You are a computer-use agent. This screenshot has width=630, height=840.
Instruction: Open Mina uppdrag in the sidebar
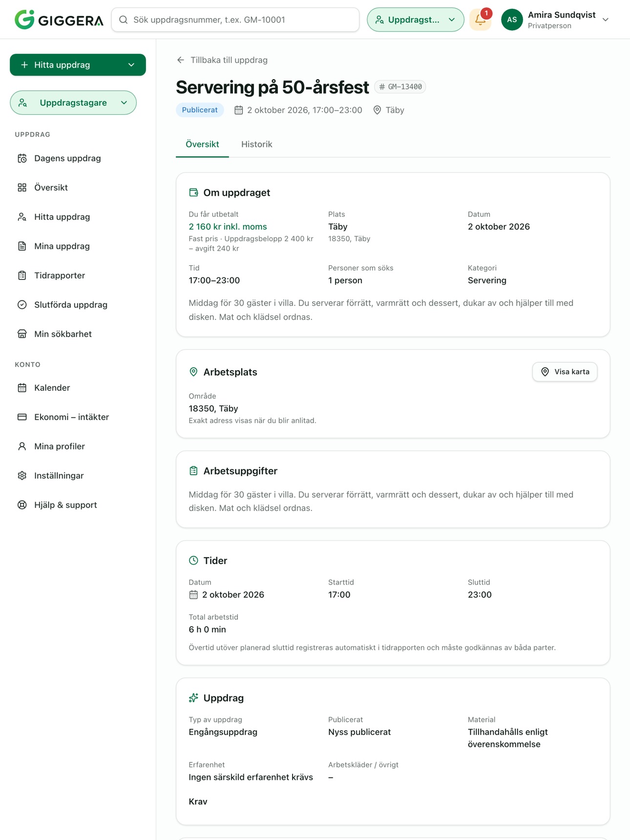pyautogui.click(x=78, y=246)
